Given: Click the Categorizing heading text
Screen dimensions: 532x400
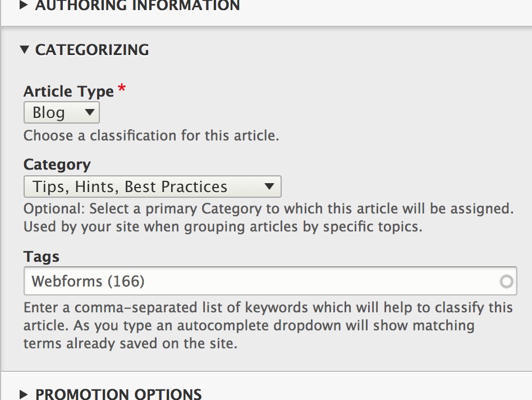Looking at the screenshot, I should (92, 50).
